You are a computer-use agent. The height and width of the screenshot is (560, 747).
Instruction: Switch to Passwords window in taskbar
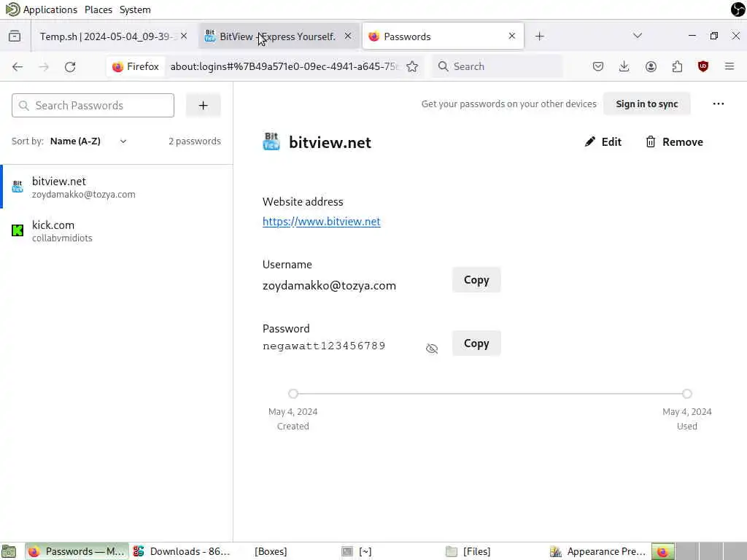point(77,551)
